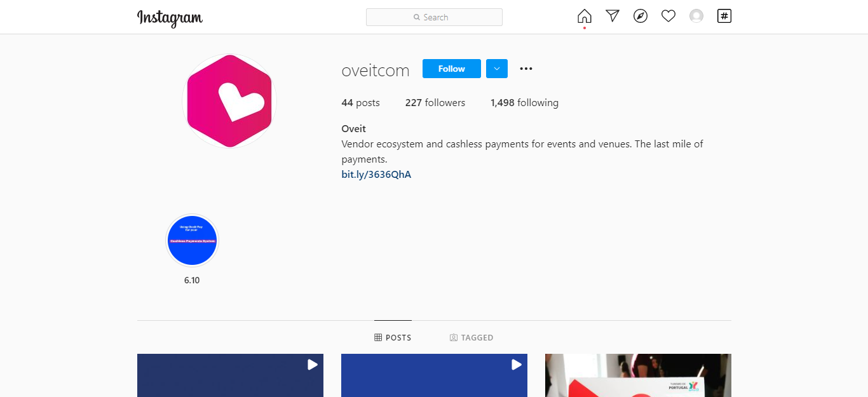
Task: Switch to the Posts tab
Action: [x=393, y=338]
